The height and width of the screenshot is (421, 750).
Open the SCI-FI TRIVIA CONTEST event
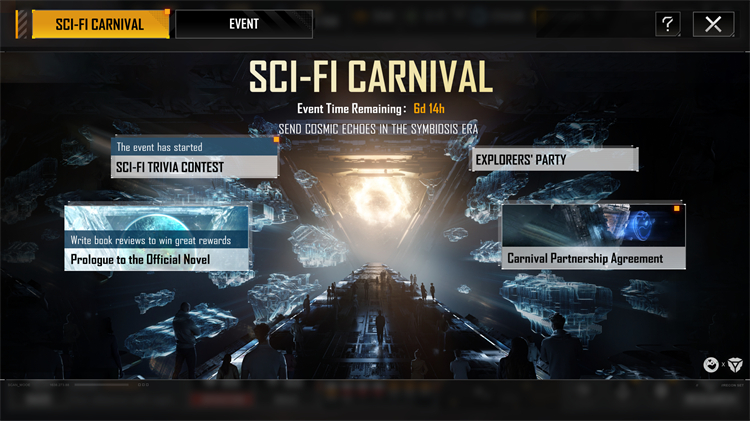(x=194, y=167)
